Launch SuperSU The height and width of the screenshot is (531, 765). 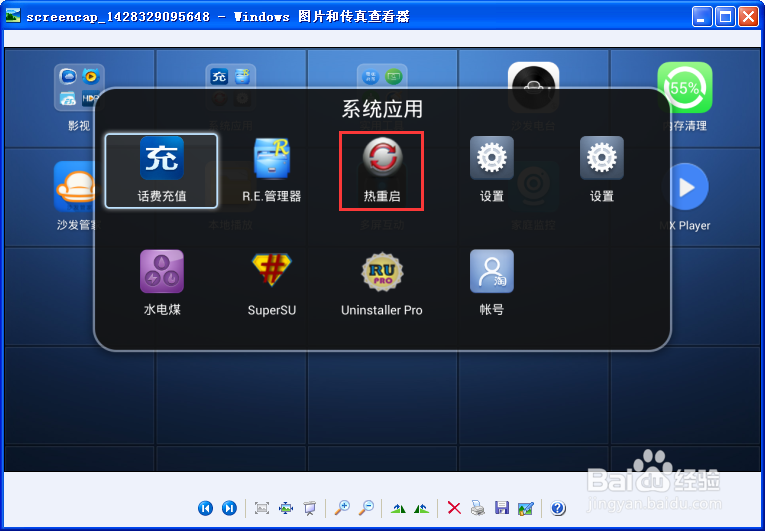pyautogui.click(x=272, y=283)
